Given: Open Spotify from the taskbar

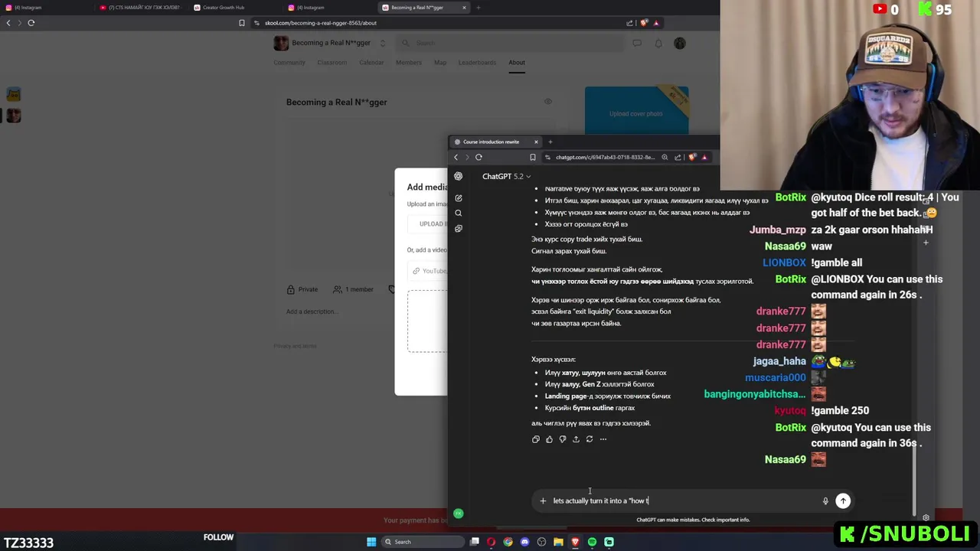Looking at the screenshot, I should point(592,542).
